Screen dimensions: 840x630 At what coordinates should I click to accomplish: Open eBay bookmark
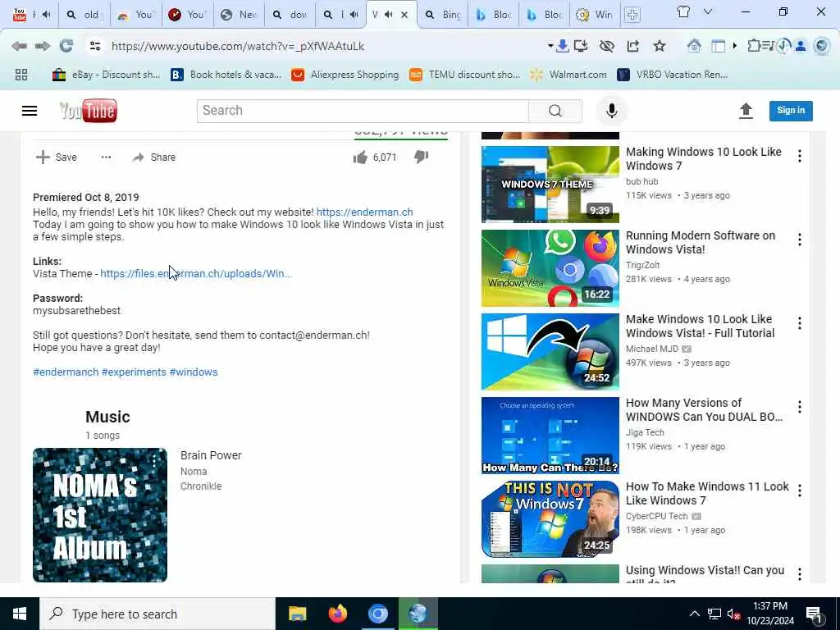click(x=106, y=75)
